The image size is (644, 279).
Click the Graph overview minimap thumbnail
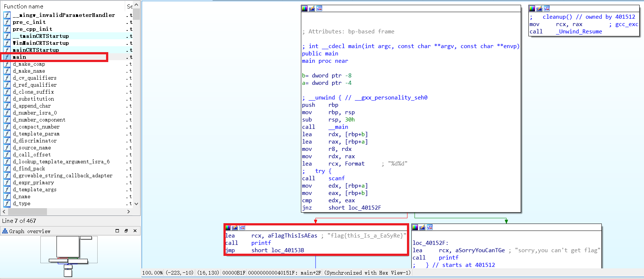[x=69, y=256]
